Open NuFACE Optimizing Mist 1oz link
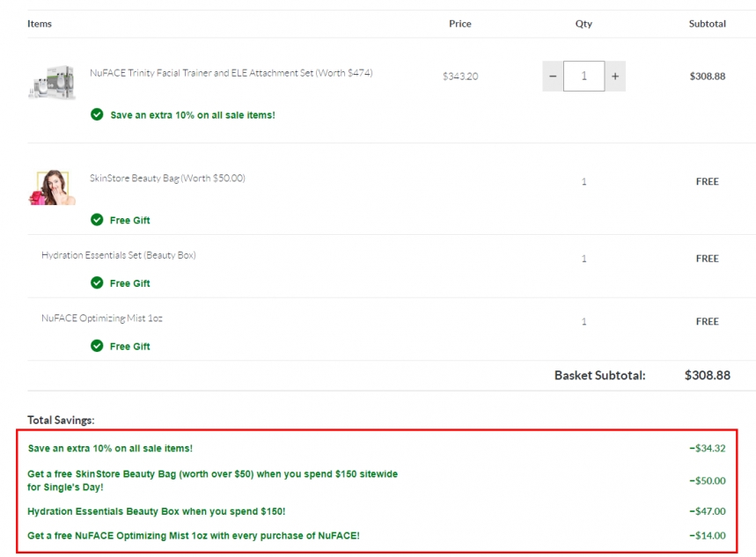Viewport: 756px width, 557px height. tap(102, 319)
